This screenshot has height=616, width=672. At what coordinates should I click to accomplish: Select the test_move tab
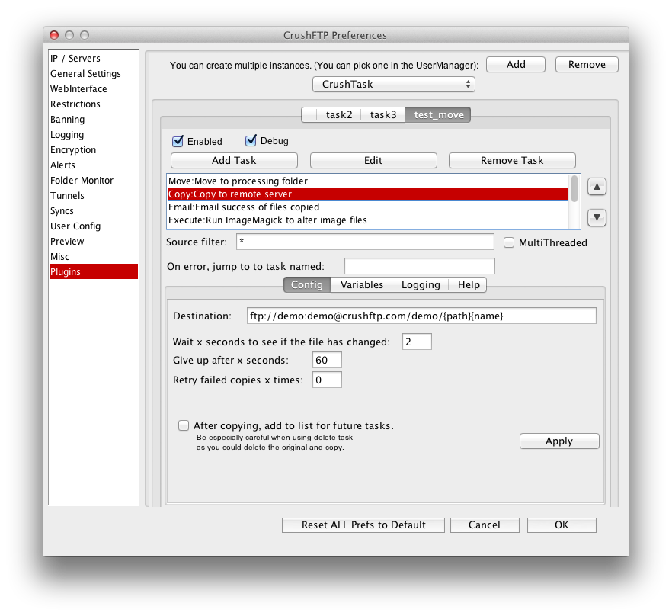[x=438, y=115]
